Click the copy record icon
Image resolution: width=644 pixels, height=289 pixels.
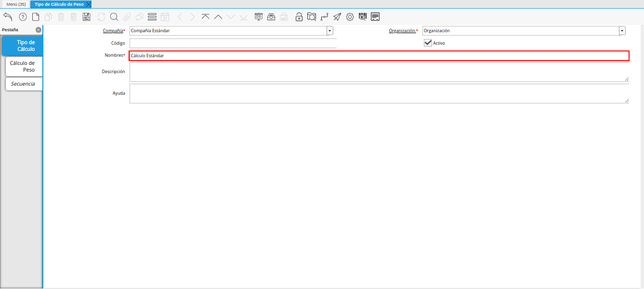coord(48,17)
